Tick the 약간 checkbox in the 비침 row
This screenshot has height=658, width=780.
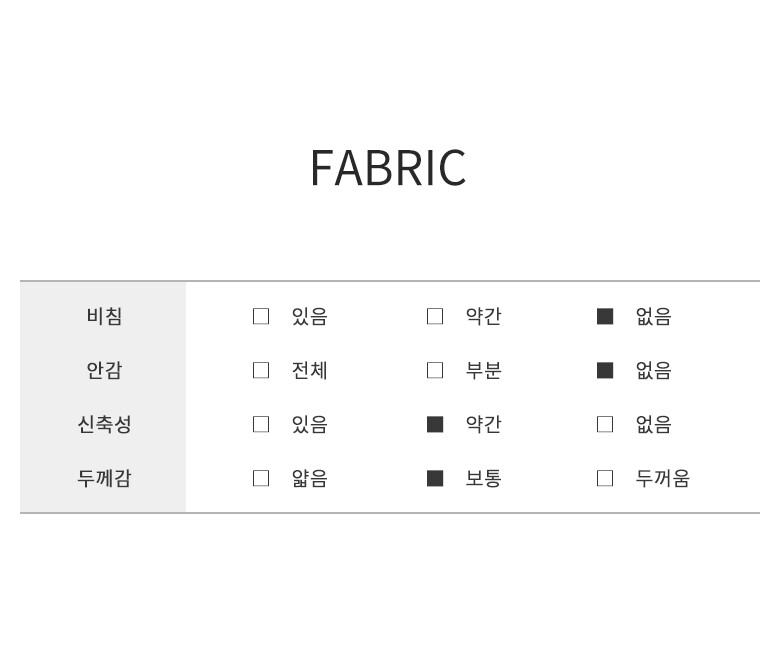pos(435,316)
